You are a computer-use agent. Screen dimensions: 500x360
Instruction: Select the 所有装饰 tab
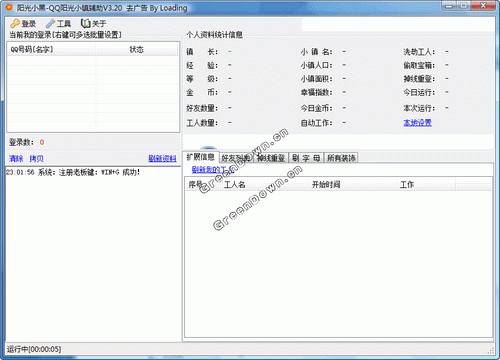pyautogui.click(x=341, y=158)
